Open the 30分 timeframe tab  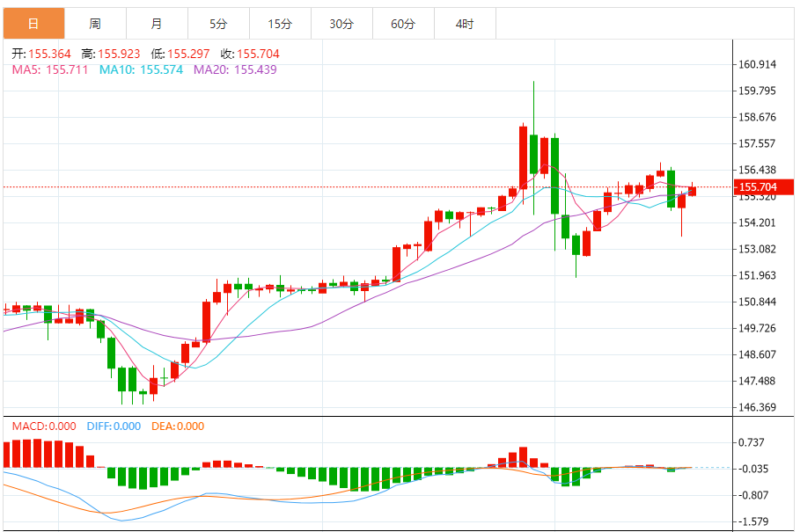(341, 24)
